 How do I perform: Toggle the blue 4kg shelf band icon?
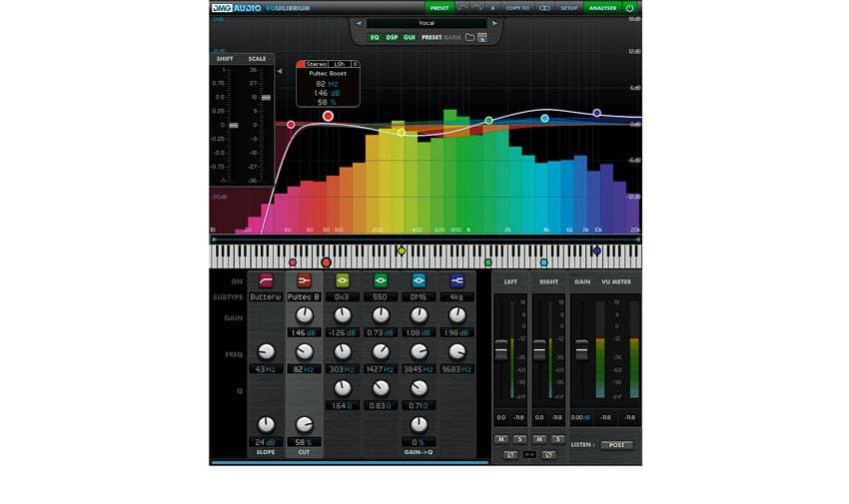457,280
